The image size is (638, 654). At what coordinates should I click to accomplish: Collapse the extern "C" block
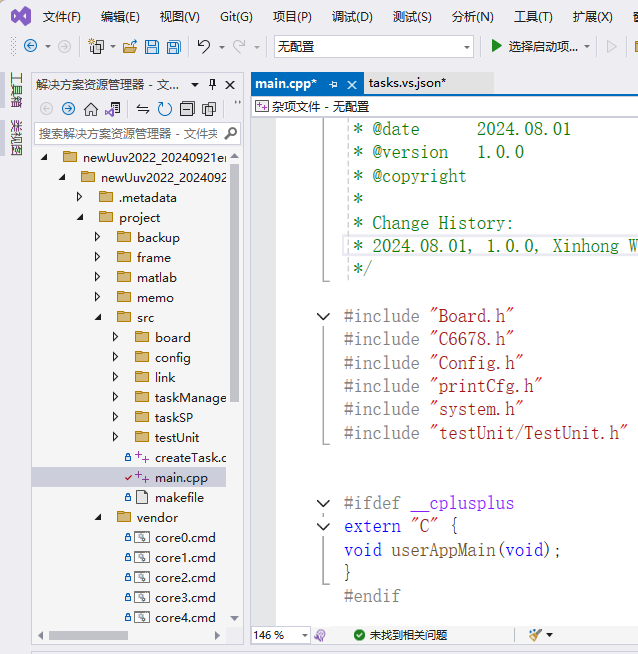tap(323, 527)
